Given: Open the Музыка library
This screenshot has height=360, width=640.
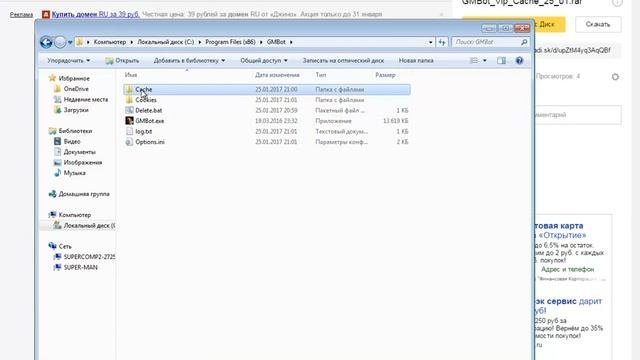Looking at the screenshot, I should point(75,173).
